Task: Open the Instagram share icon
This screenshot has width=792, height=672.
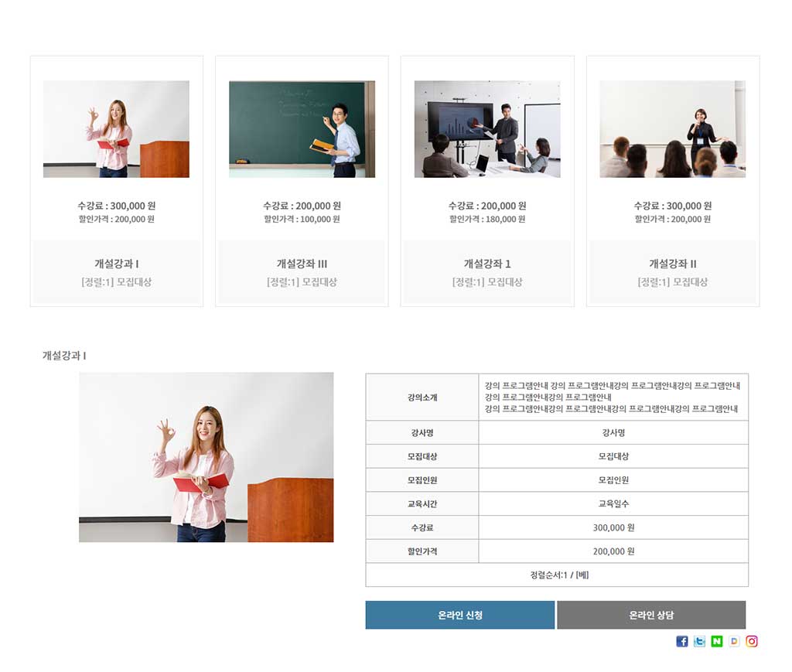Action: 752,641
